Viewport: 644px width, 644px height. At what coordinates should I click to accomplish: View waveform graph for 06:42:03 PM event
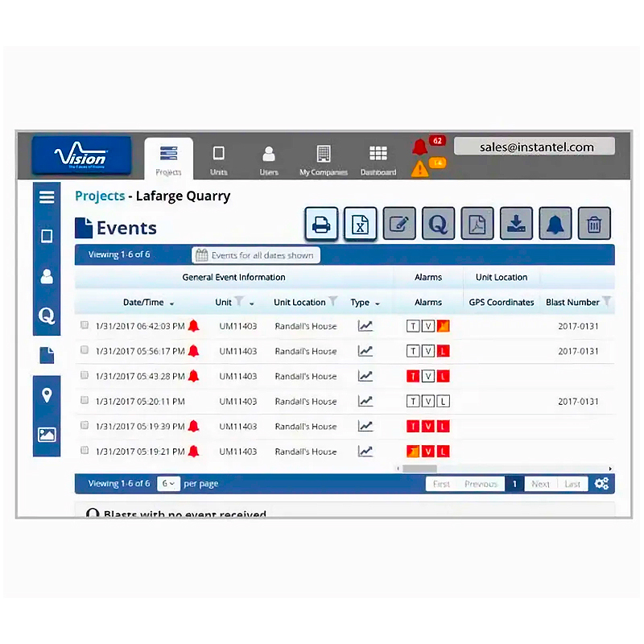pos(365,326)
